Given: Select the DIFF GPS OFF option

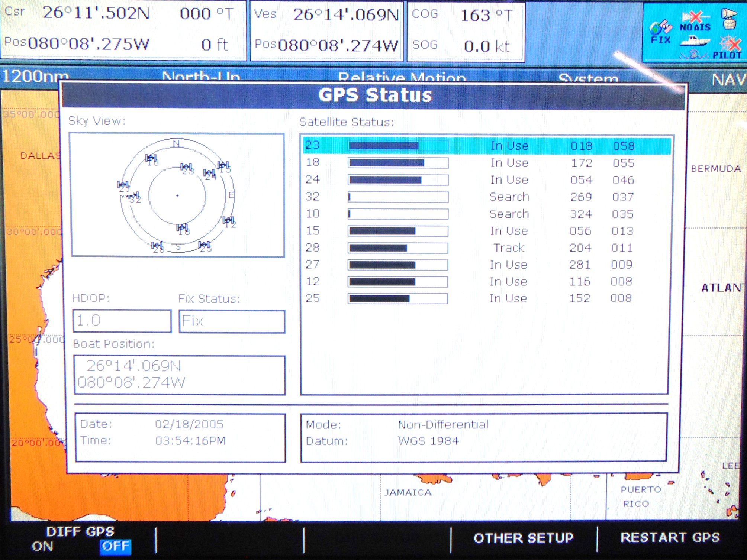Looking at the screenshot, I should pos(115,546).
